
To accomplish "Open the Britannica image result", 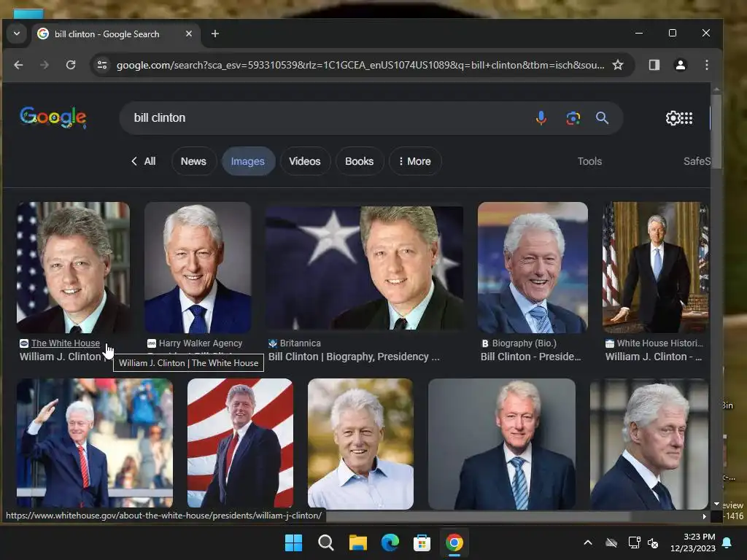I will 365,267.
